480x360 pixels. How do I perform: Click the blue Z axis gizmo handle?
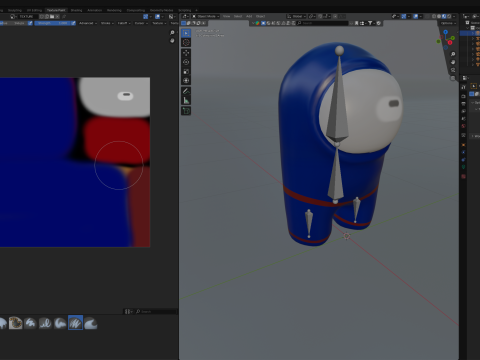pos(446,32)
